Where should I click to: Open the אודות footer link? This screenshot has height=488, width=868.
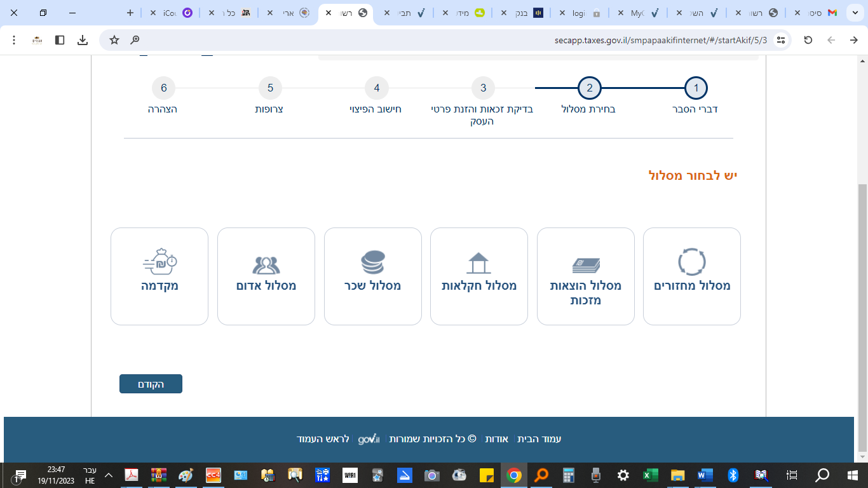(497, 439)
